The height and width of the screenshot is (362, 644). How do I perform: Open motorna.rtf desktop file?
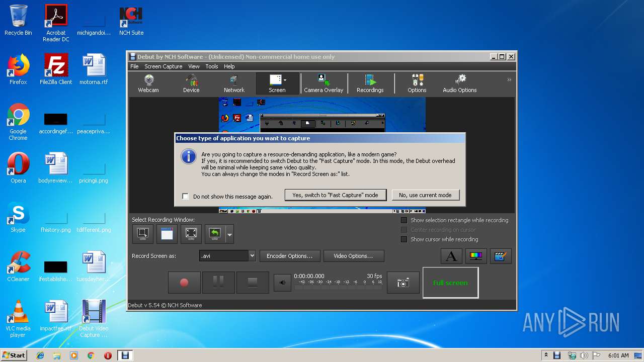coord(94,69)
